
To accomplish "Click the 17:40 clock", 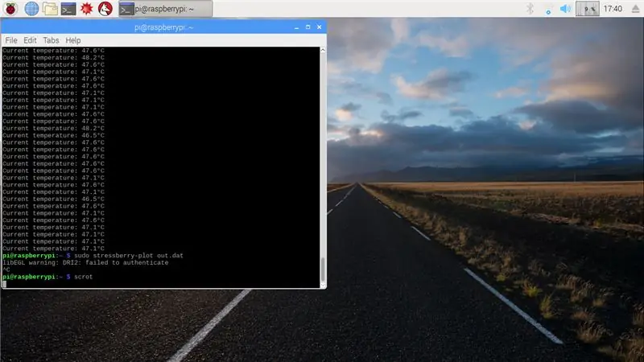I will coord(613,9).
